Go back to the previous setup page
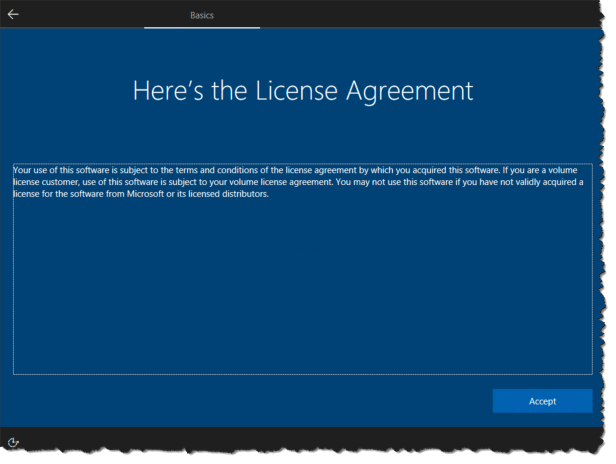The image size is (616, 464). (x=13, y=15)
